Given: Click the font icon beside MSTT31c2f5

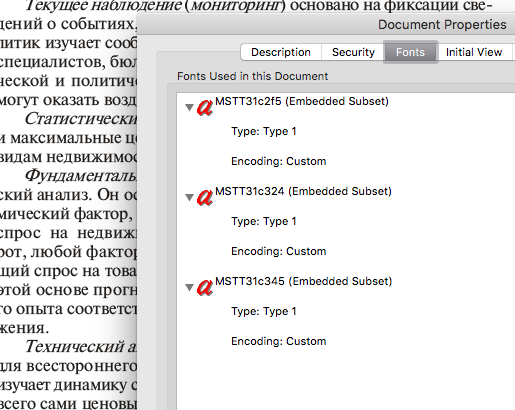Looking at the screenshot, I should click(x=205, y=107).
